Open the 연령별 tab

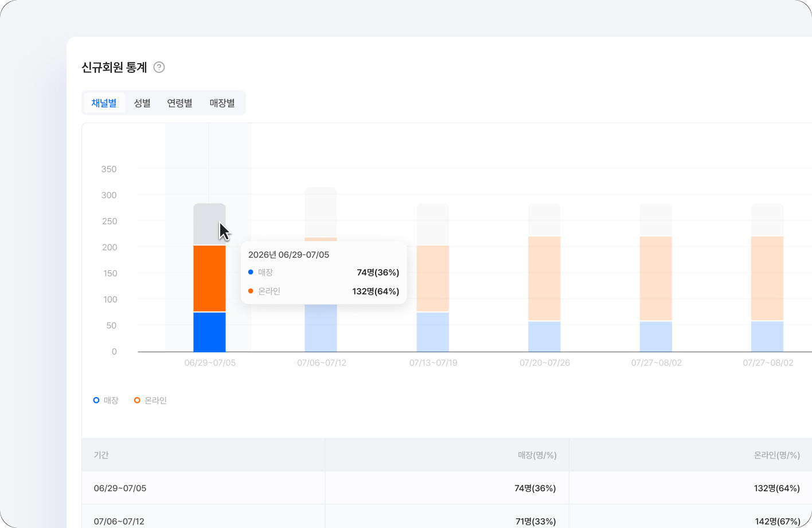click(179, 103)
